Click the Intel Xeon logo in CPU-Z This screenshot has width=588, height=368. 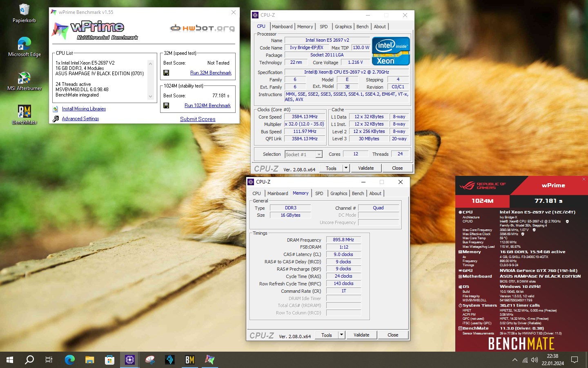click(391, 51)
